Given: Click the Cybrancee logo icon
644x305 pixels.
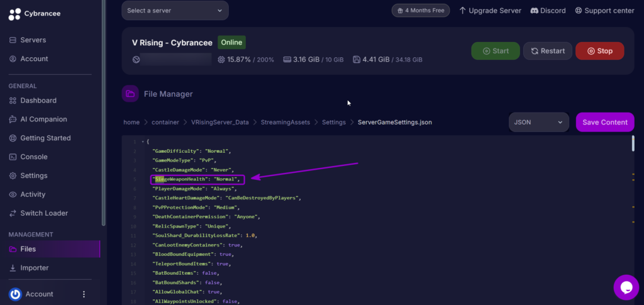Looking at the screenshot, I should (14, 14).
